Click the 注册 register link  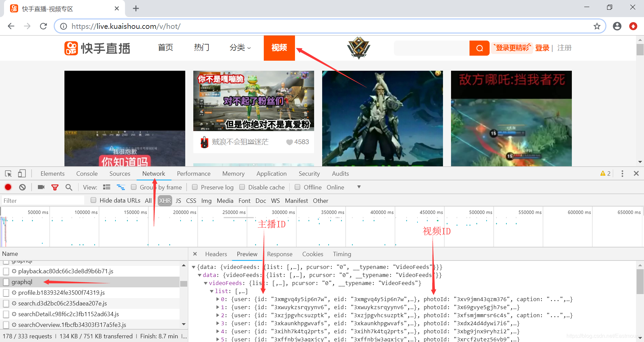pos(564,48)
